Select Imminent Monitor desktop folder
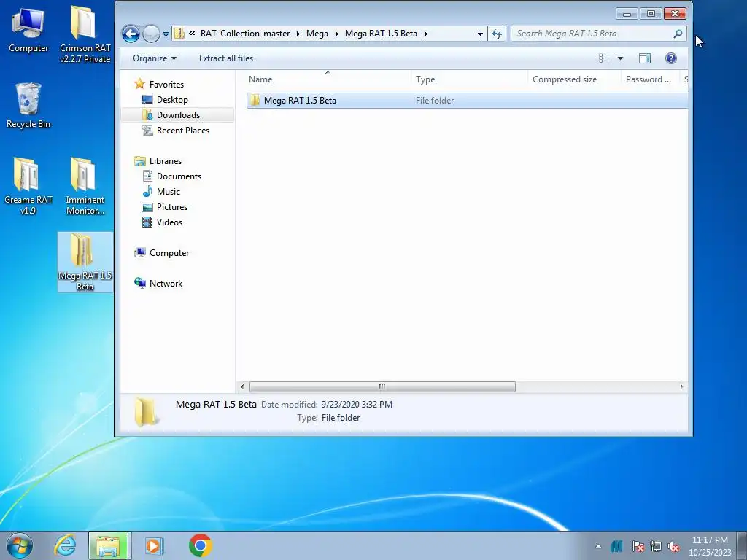Image resolution: width=747 pixels, height=560 pixels. 85,186
